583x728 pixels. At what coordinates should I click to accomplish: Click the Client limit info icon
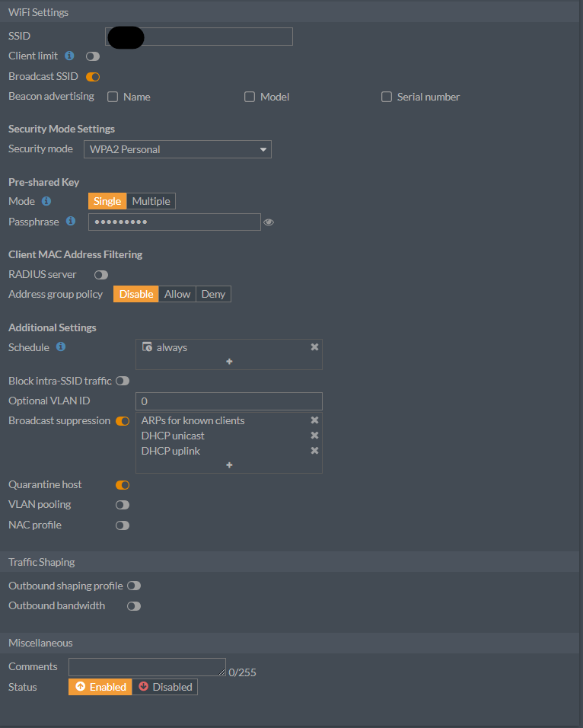(x=69, y=56)
